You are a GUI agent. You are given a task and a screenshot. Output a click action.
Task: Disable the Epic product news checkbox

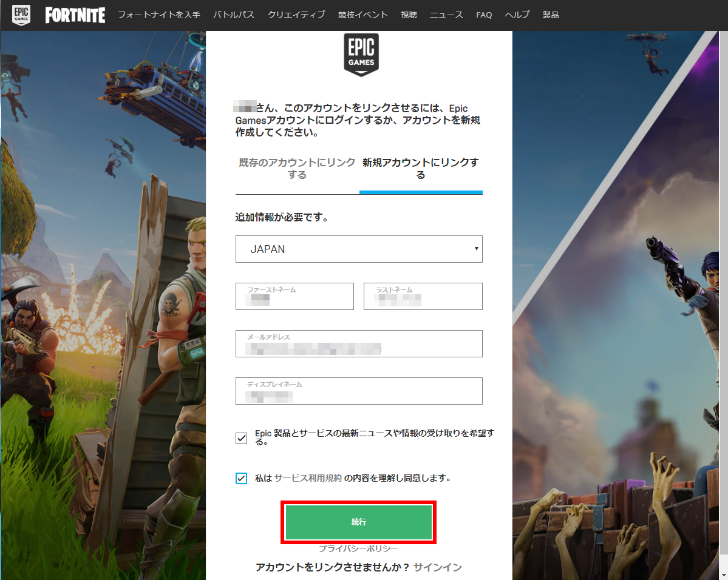[x=241, y=438]
